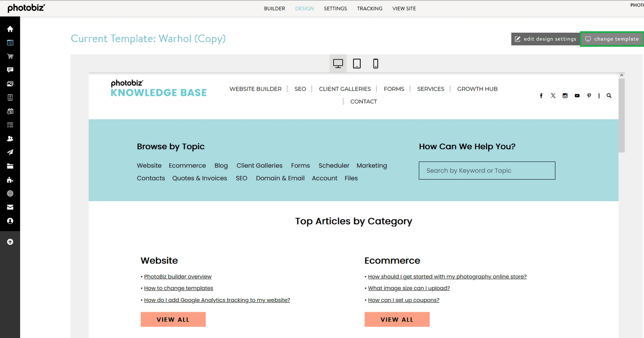Screen dimensions: 644x338
Task: Click FORMS in site navigation bar
Action: [394, 89]
